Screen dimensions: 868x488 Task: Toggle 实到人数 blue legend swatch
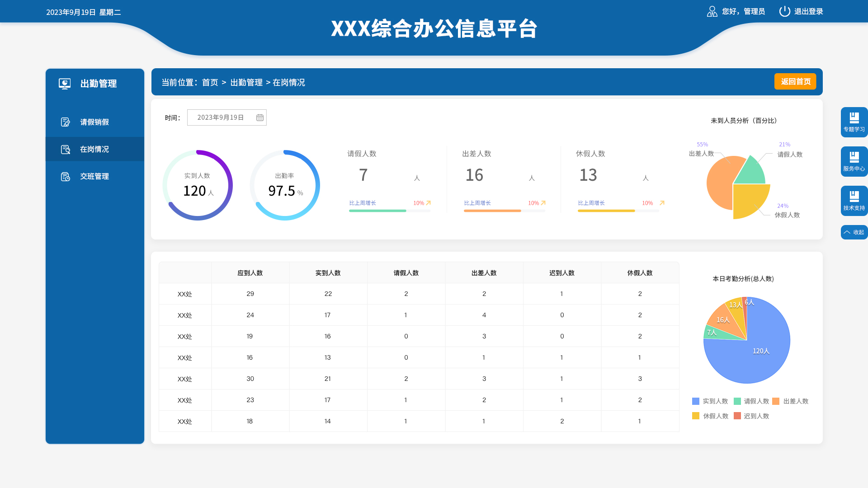[x=696, y=401]
